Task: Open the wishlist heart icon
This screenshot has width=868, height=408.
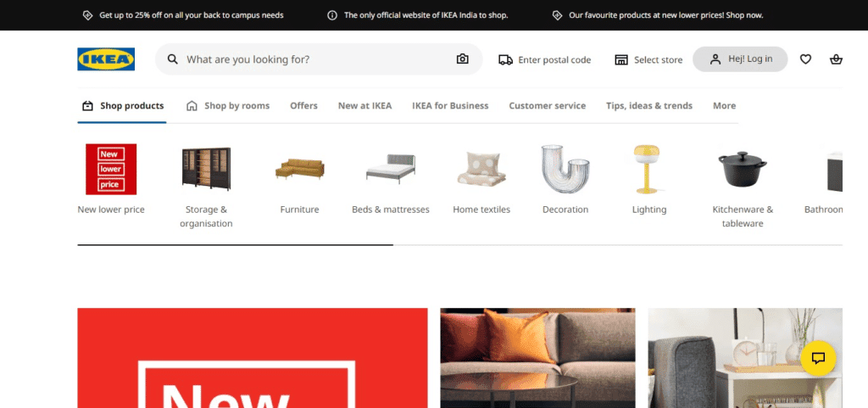Action: tap(805, 59)
